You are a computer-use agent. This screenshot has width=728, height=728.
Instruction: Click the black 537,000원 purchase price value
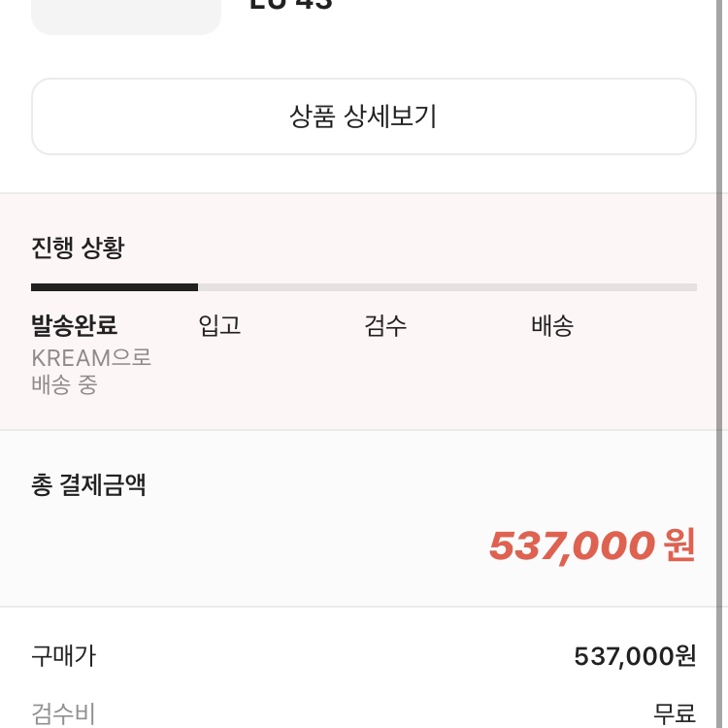point(635,656)
